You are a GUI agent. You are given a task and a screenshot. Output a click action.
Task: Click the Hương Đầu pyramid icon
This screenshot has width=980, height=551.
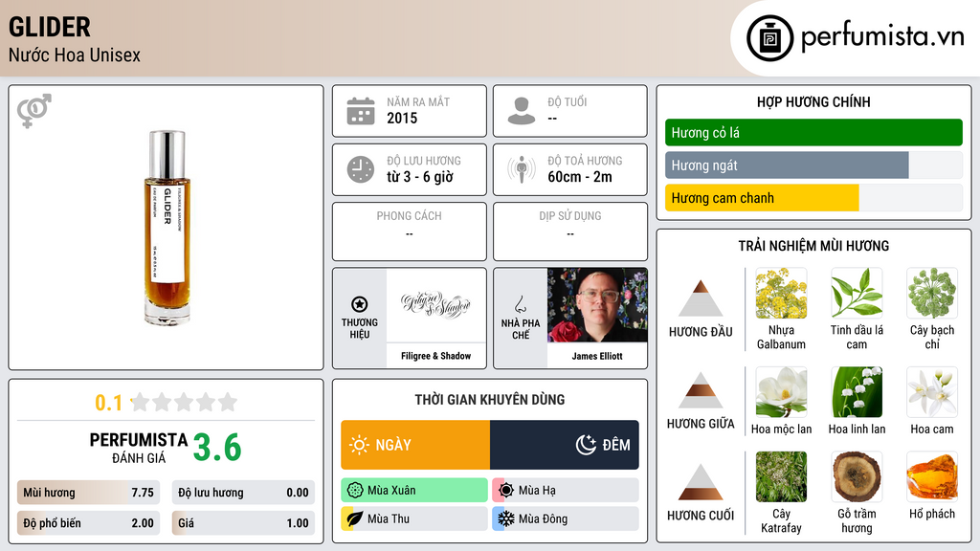(x=701, y=298)
